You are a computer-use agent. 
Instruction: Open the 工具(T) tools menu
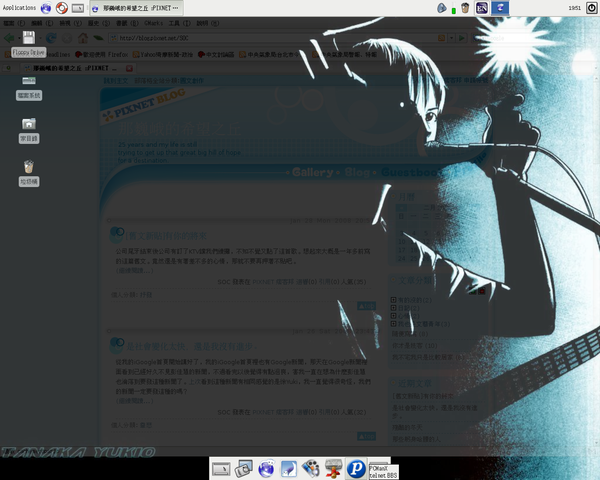click(x=179, y=23)
